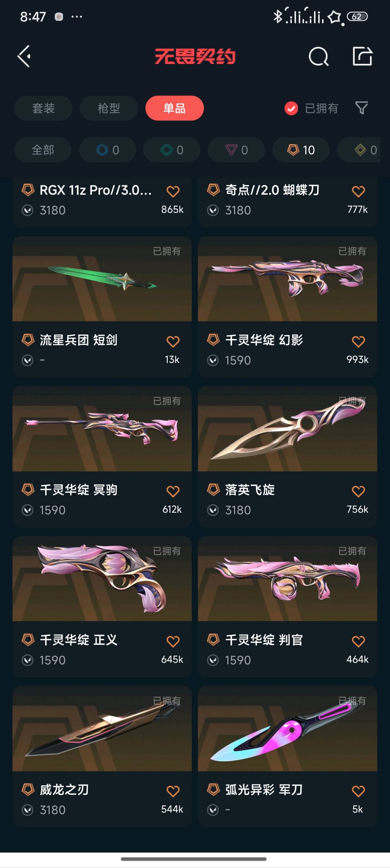Favorite the 弧光异彩 军刀 heart icon
Viewport: 390px width, 868px height.
click(358, 791)
